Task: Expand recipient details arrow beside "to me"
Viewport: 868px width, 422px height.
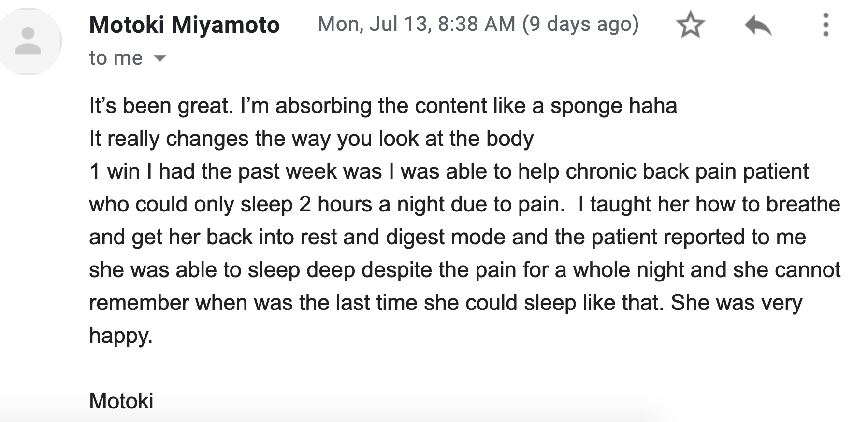Action: [x=160, y=59]
